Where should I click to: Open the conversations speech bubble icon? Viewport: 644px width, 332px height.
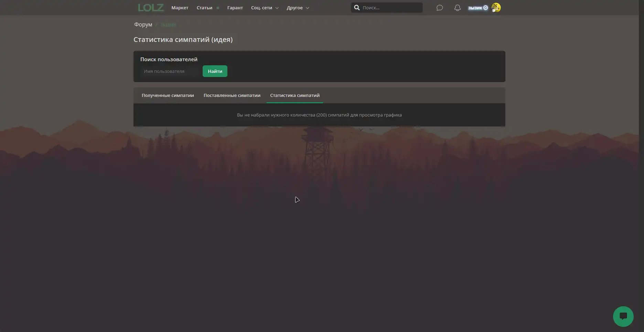coord(439,8)
